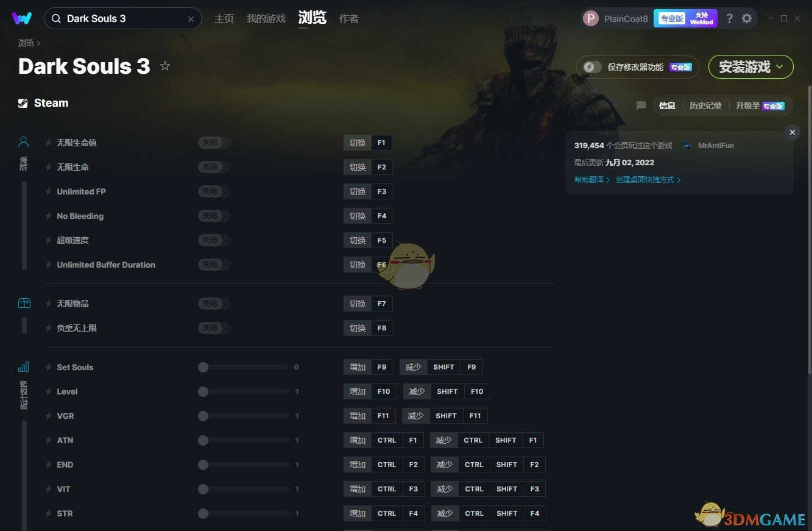This screenshot has height=531, width=812.
Task: Toggle 无限生命值 switch
Action: click(214, 143)
